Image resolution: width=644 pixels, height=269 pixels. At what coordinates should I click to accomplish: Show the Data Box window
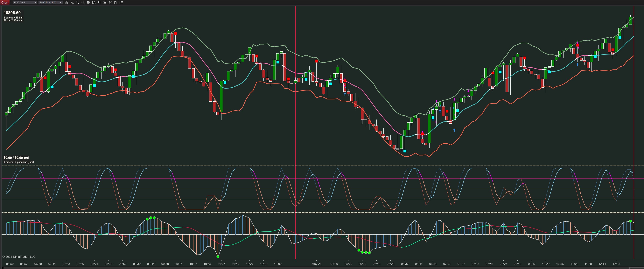94,3
